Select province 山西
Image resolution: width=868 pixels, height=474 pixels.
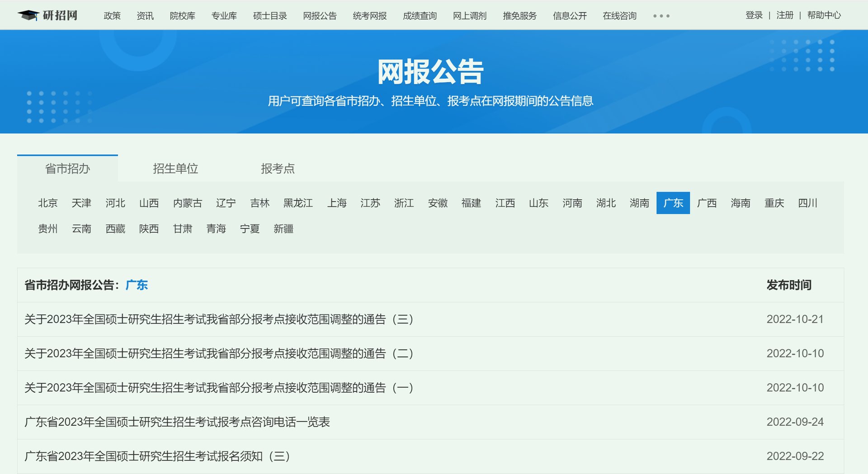click(149, 203)
